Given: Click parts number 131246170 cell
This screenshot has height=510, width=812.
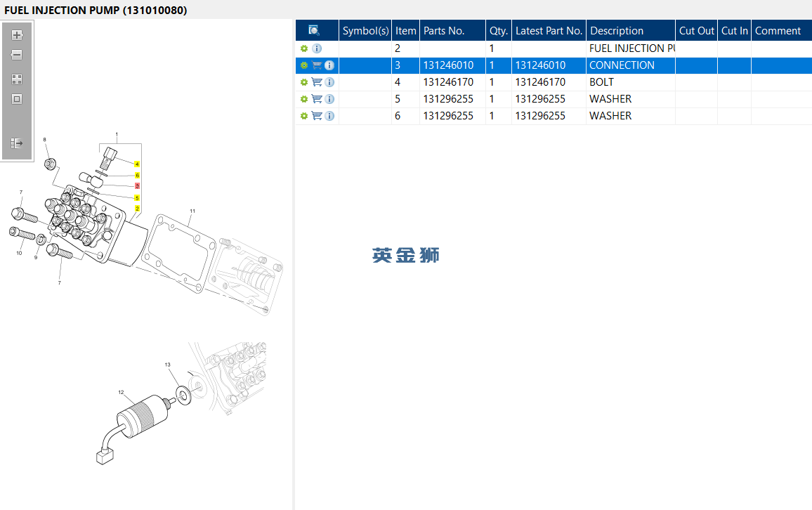Looking at the screenshot, I should pos(452,82).
